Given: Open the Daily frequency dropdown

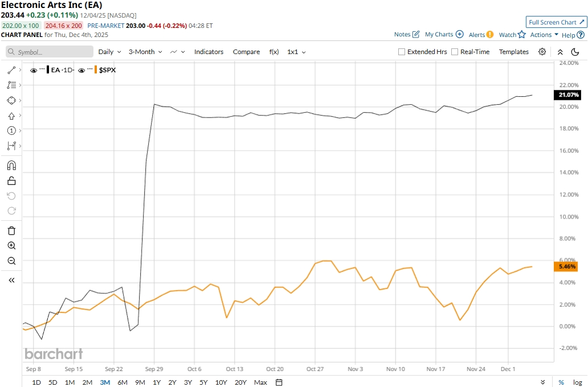Looking at the screenshot, I should coord(109,52).
